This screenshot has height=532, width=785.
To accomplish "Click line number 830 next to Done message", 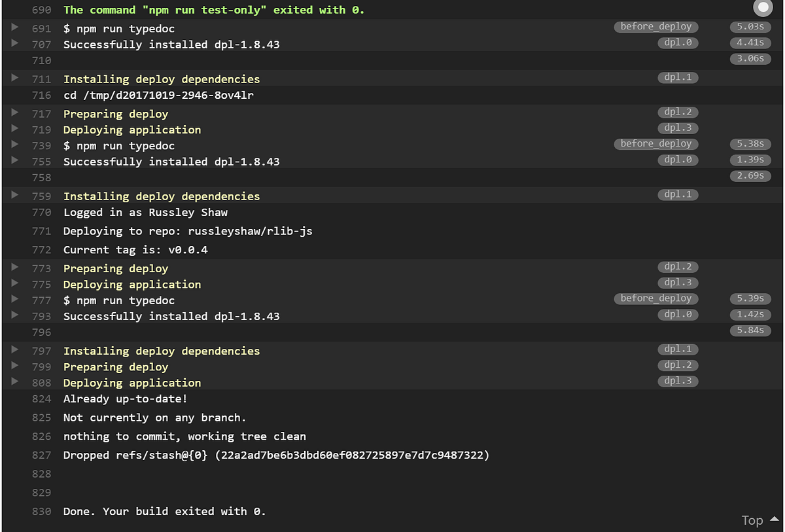I will pyautogui.click(x=41, y=511).
